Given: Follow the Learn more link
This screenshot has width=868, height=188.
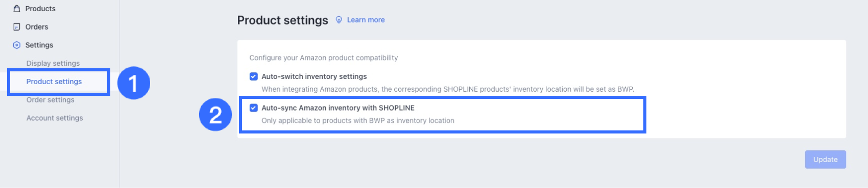Looking at the screenshot, I should [x=366, y=20].
